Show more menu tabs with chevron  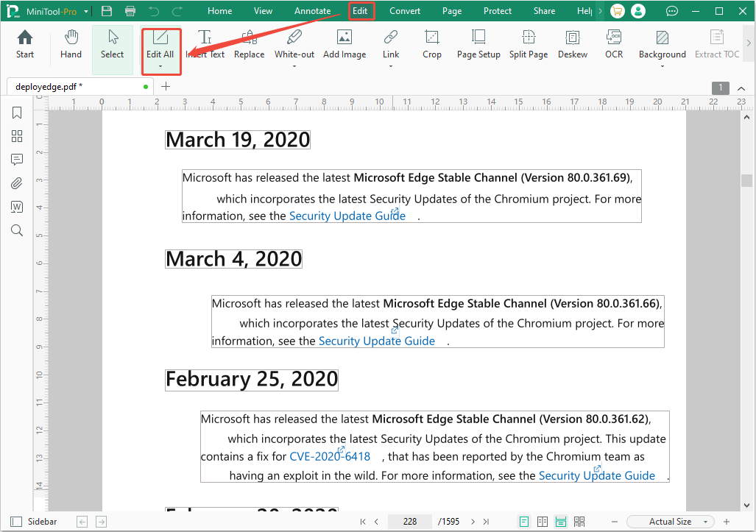600,11
